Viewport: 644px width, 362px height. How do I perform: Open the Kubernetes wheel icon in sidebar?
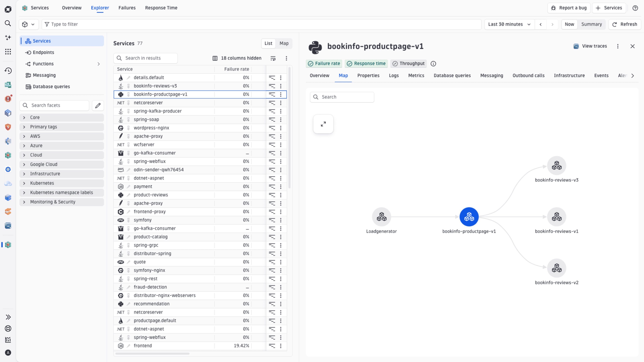tap(8, 169)
